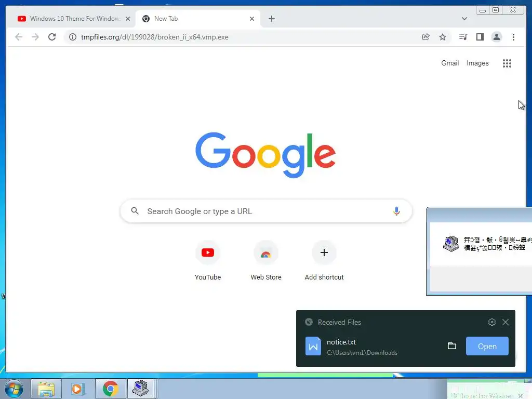Switch to Chrome on the taskbar
The width and height of the screenshot is (532, 399).
(110, 389)
